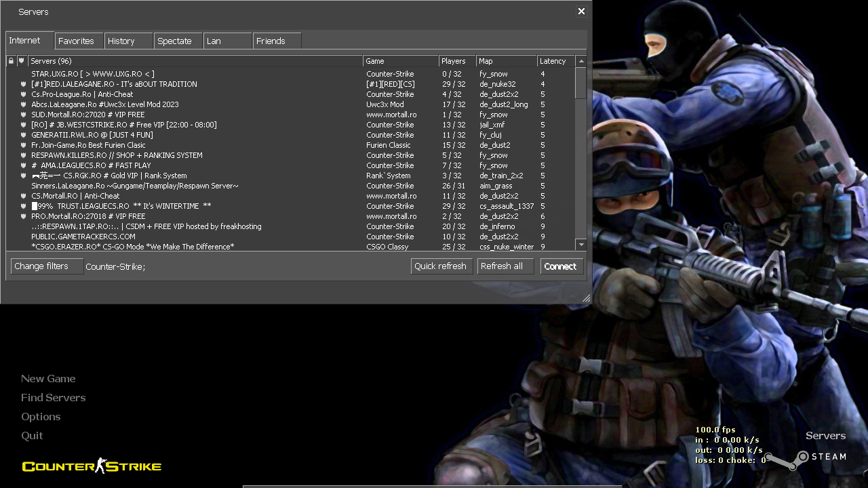
Task: Select the Internet tab
Action: coord(27,41)
